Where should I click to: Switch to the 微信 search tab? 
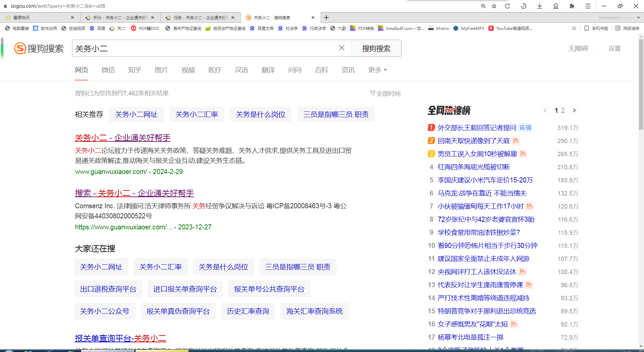click(x=108, y=70)
